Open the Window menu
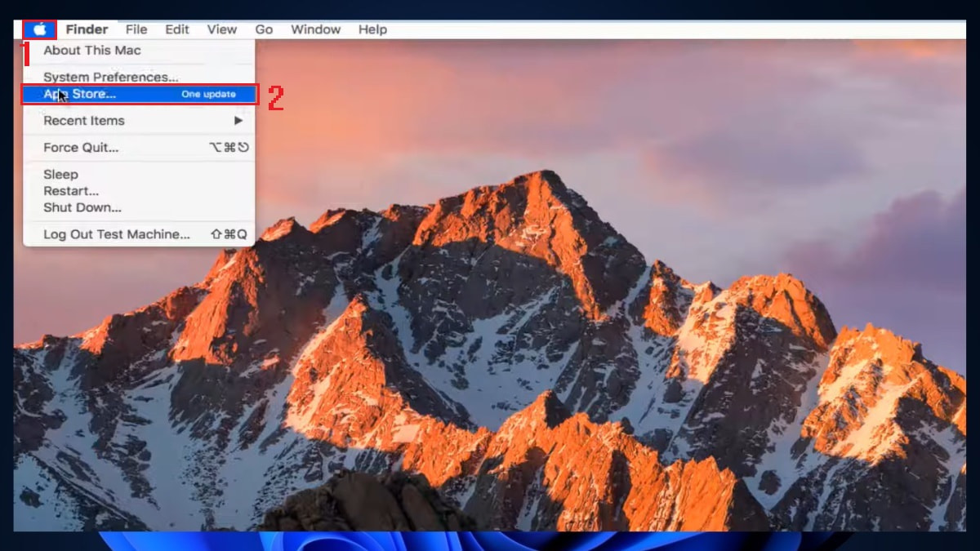The width and height of the screenshot is (980, 551). [x=315, y=29]
